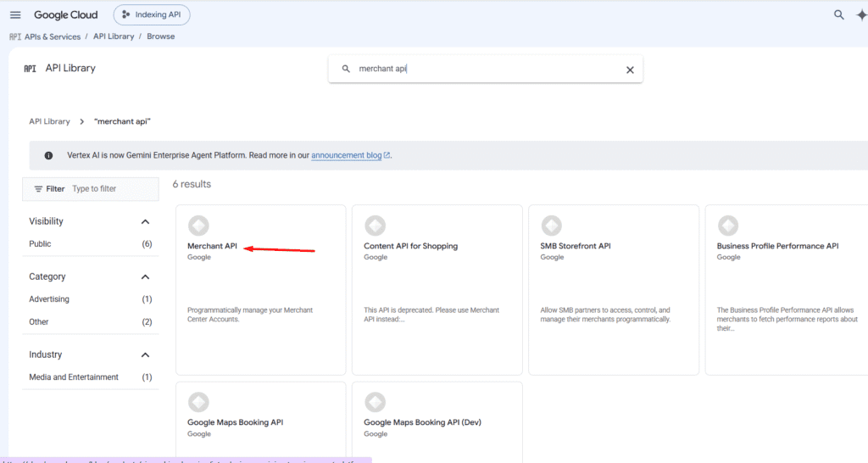The height and width of the screenshot is (463, 868).
Task: Click the Browse breadcrumb
Action: point(160,36)
